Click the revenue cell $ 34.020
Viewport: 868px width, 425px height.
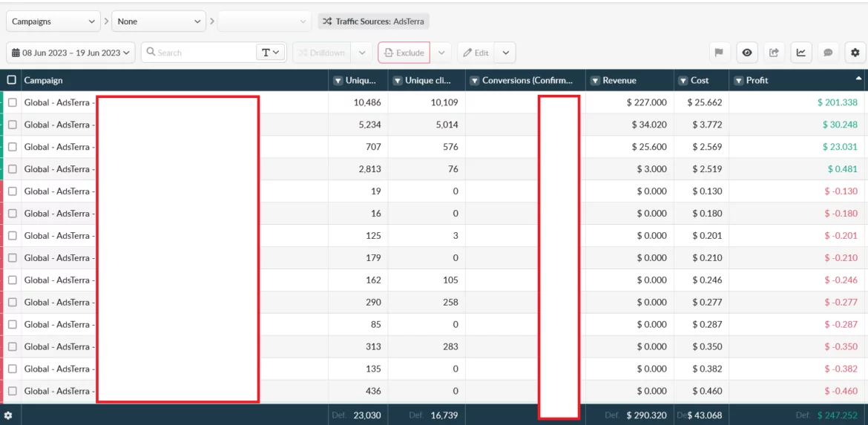(x=649, y=125)
